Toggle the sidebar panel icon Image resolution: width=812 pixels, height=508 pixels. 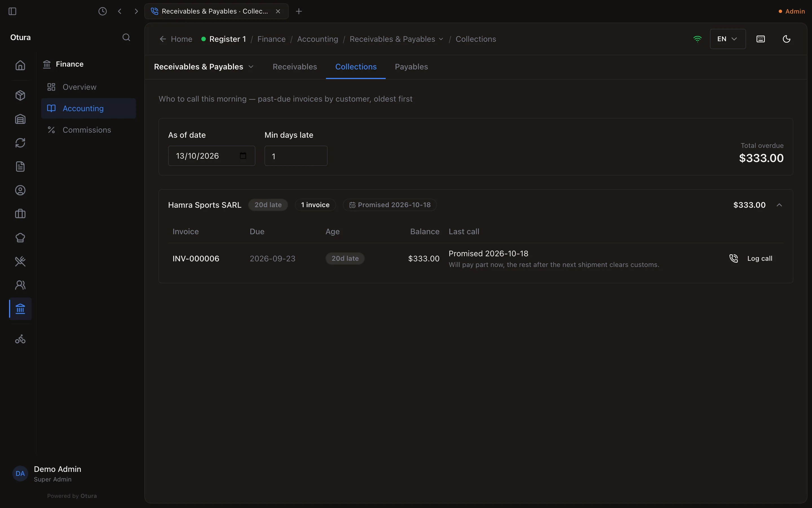[12, 11]
